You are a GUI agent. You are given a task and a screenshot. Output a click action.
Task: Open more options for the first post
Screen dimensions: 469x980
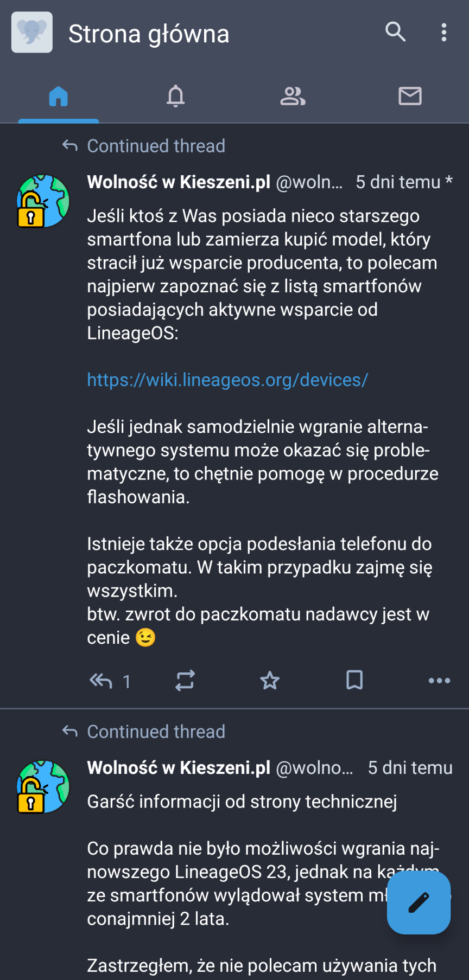tap(439, 680)
